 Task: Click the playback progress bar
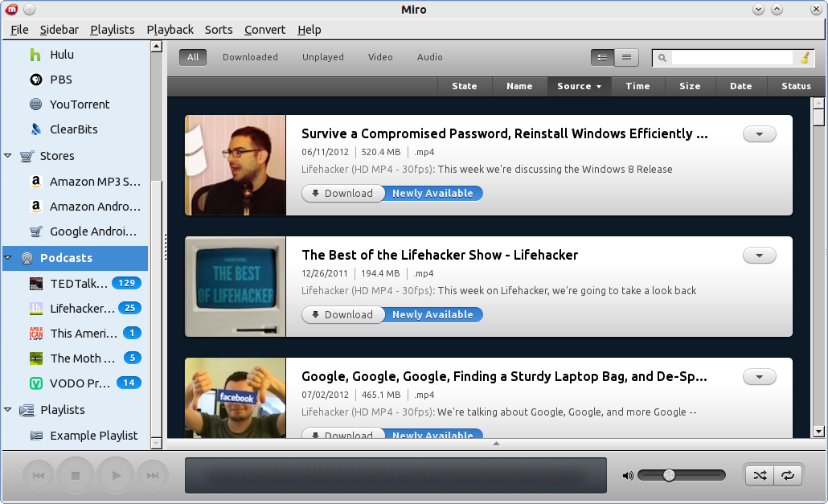tap(396, 476)
